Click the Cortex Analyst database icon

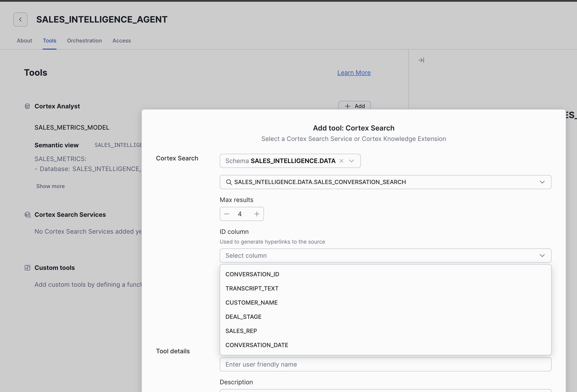point(27,106)
